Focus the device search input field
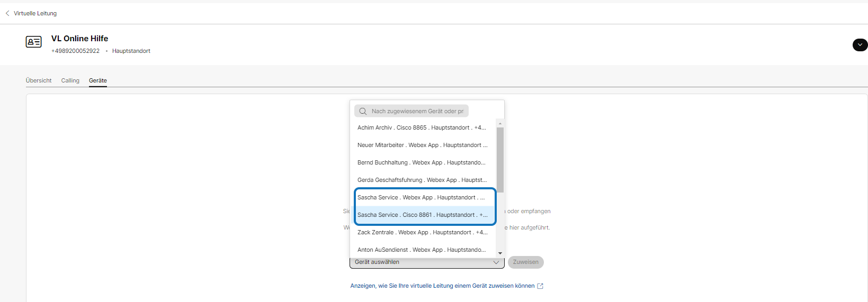The width and height of the screenshot is (868, 302). point(411,111)
